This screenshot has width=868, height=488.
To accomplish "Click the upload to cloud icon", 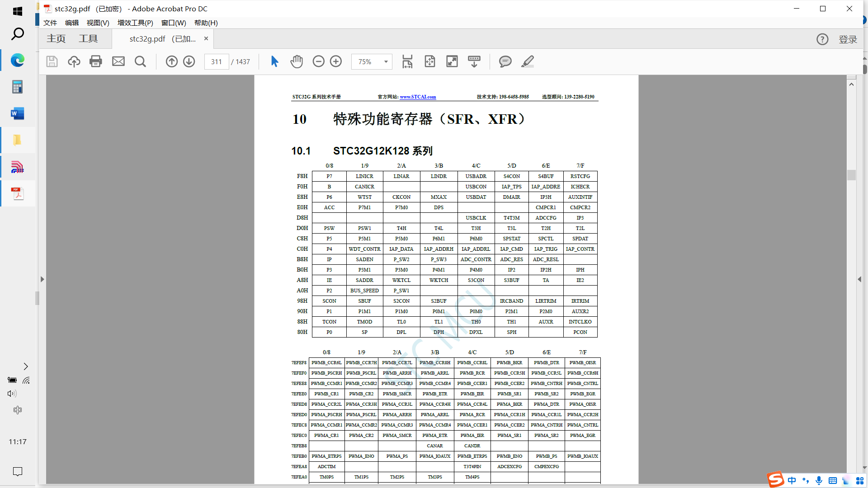I will tap(74, 61).
